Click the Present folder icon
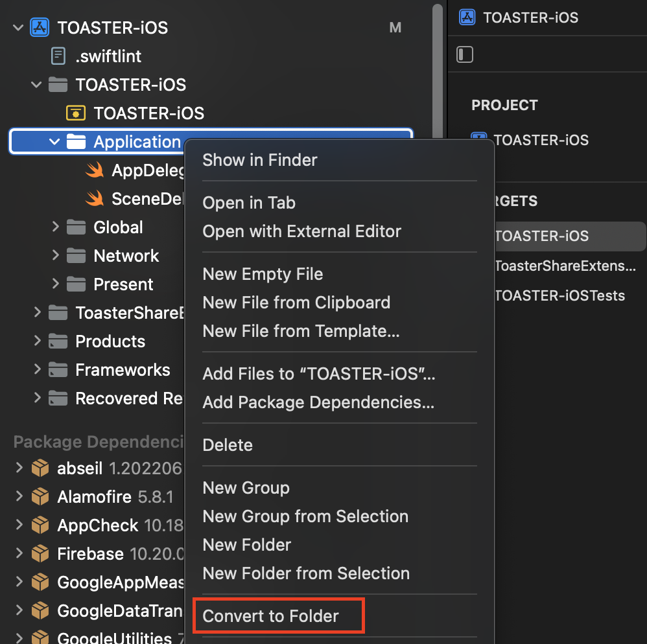Image resolution: width=647 pixels, height=644 pixels. click(76, 284)
